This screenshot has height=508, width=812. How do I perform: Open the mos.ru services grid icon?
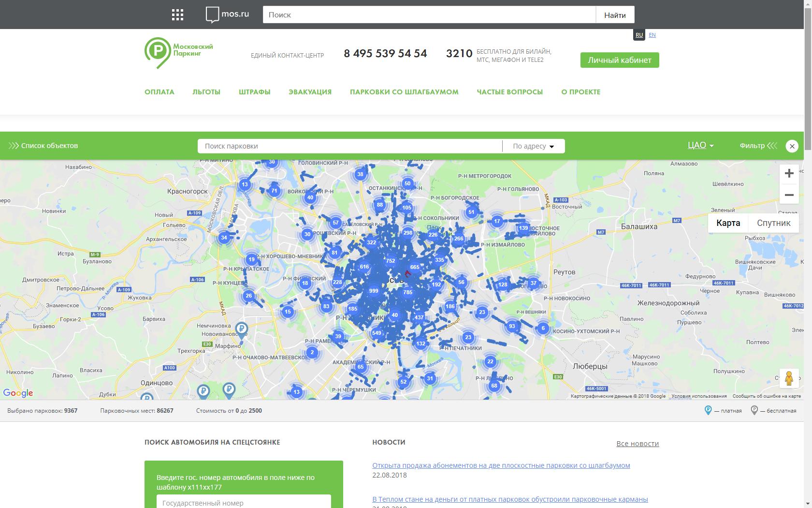pyautogui.click(x=177, y=15)
